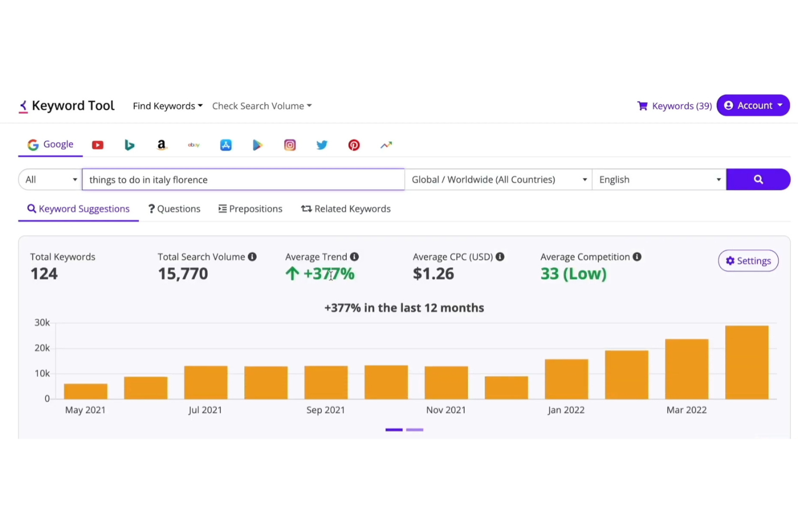798x532 pixels.
Task: Open the chart Settings button
Action: (748, 260)
